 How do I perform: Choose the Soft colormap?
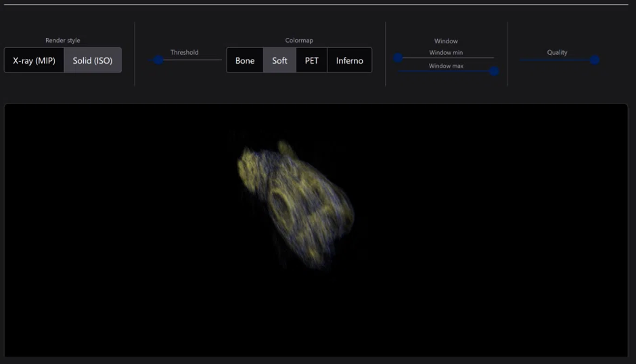[279, 60]
